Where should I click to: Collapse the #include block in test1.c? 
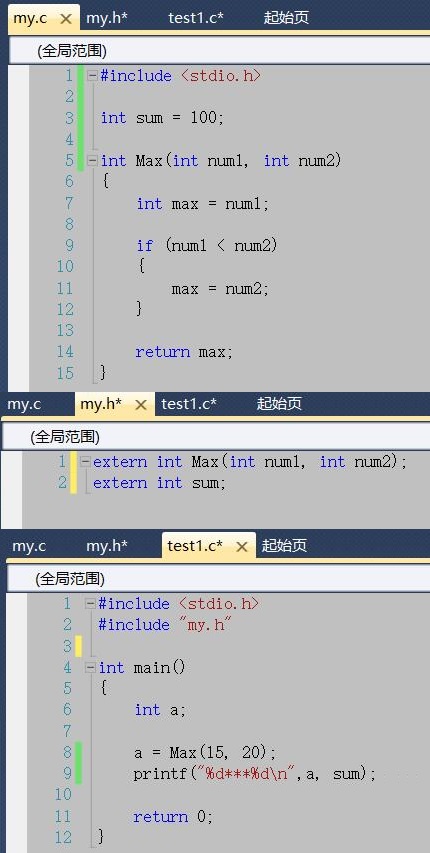90,604
